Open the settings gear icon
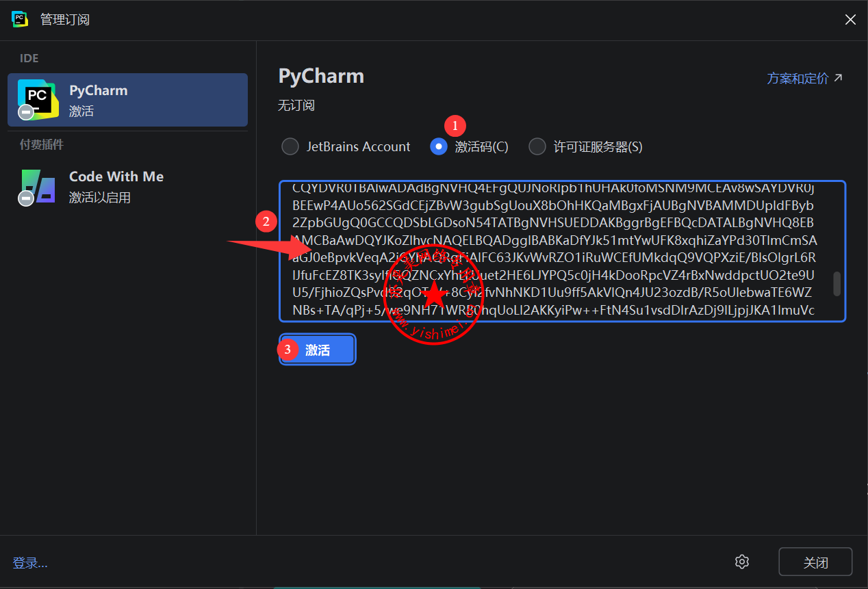Viewport: 868px width, 589px height. point(741,562)
